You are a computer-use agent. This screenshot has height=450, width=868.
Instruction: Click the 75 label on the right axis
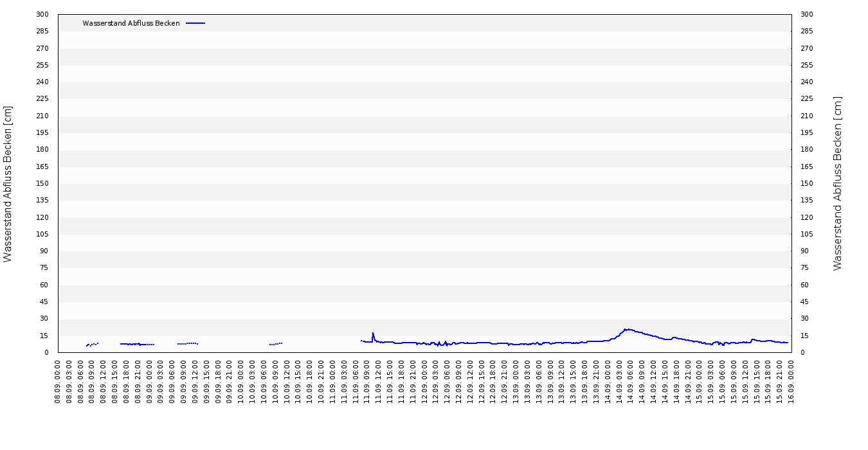(805, 267)
